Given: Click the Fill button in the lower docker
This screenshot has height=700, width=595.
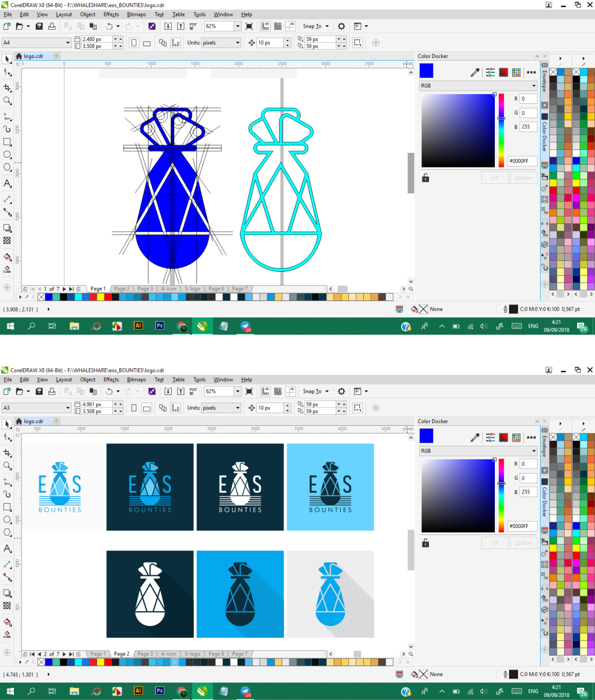Looking at the screenshot, I should [x=495, y=543].
